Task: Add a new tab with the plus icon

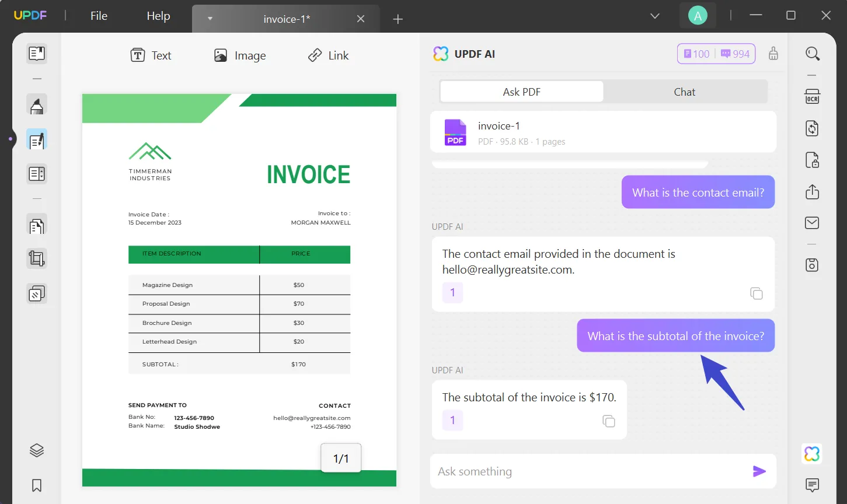Action: pos(398,19)
